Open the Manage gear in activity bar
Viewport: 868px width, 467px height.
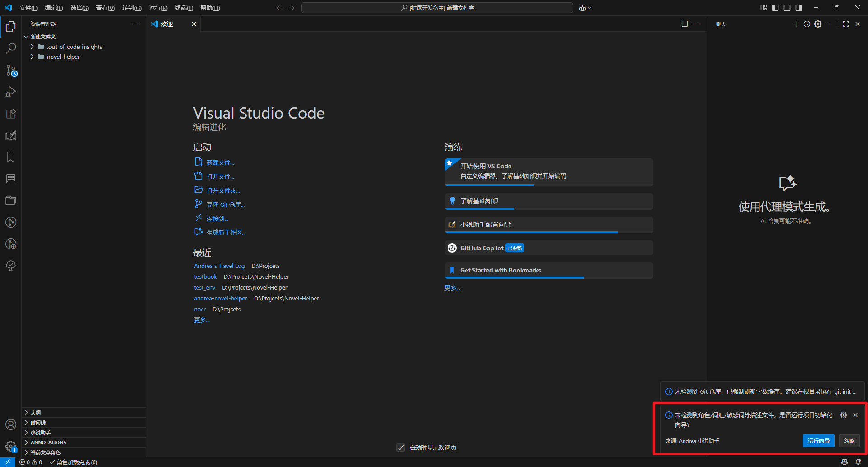(11, 446)
